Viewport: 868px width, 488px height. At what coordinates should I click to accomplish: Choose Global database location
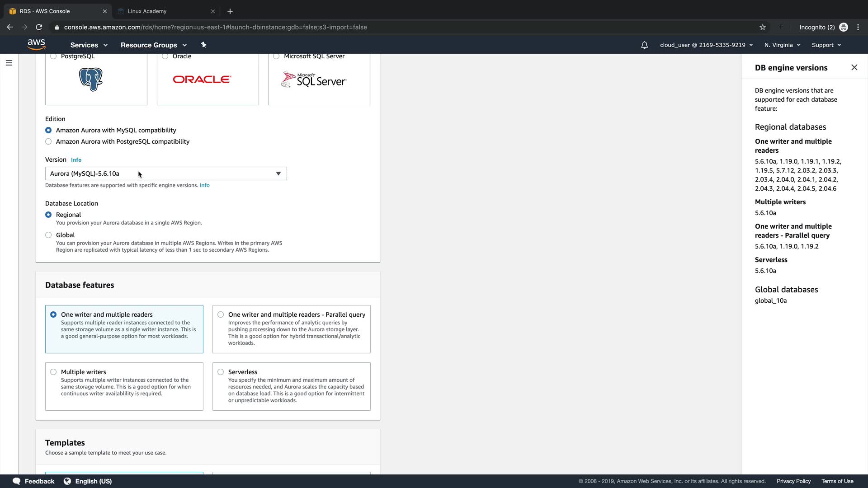click(x=48, y=235)
